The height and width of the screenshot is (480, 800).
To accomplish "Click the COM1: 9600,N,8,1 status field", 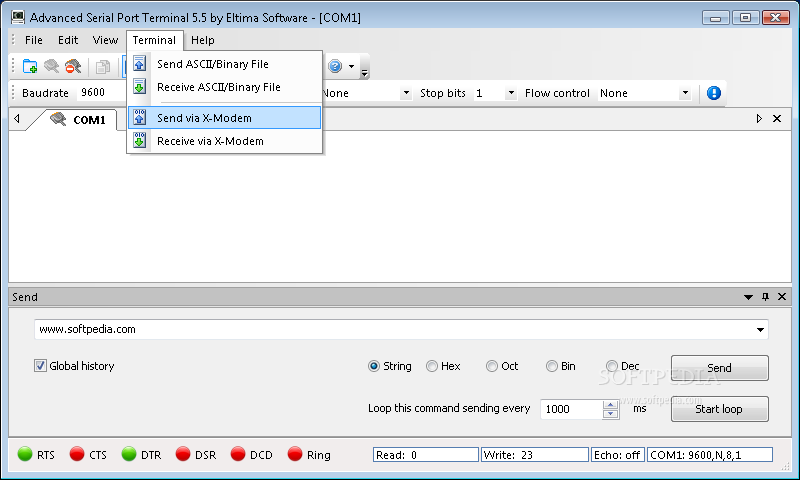I will coord(710,454).
